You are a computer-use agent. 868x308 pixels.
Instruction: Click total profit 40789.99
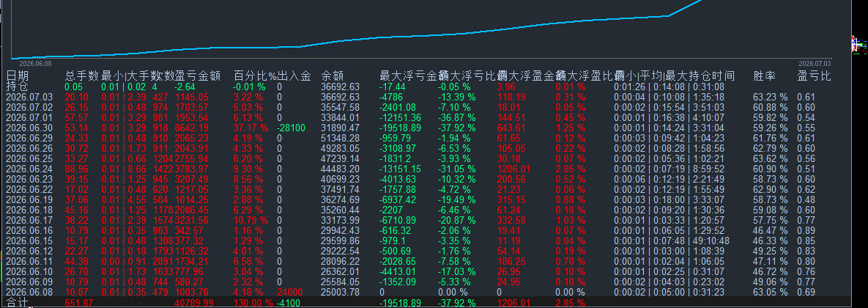[x=194, y=303]
